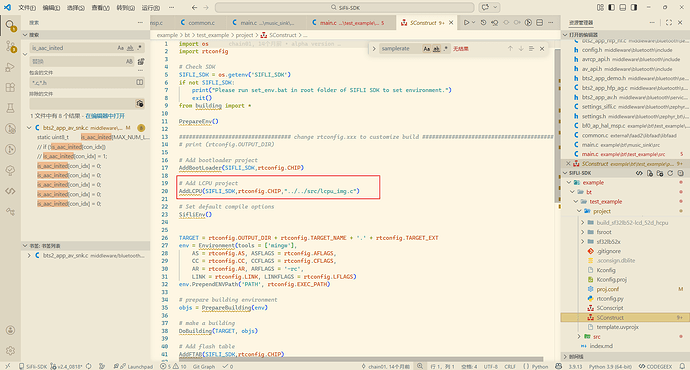This screenshot has height=370, width=690.
Task: Click the Run Python file play icon
Action: pyautogui.click(x=466, y=22)
